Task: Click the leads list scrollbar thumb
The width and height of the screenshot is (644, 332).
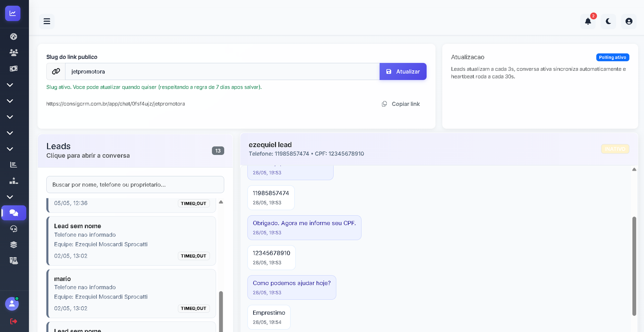Action: (221, 311)
